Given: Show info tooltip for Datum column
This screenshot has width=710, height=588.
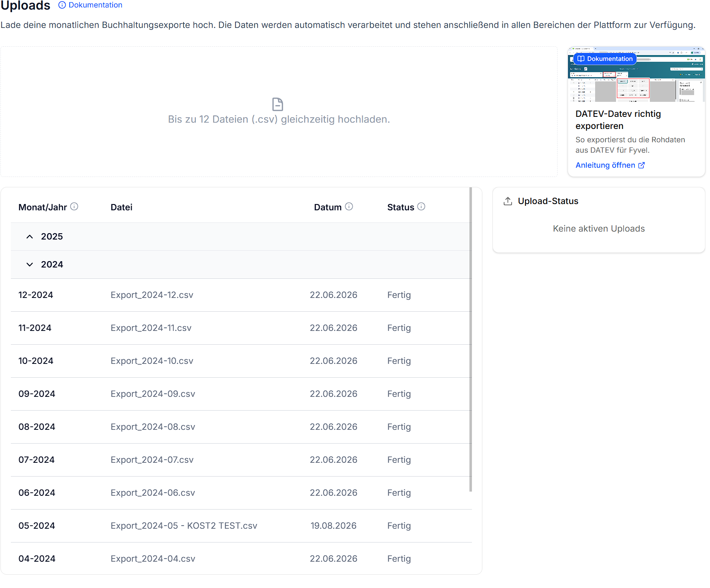Looking at the screenshot, I should (x=349, y=207).
